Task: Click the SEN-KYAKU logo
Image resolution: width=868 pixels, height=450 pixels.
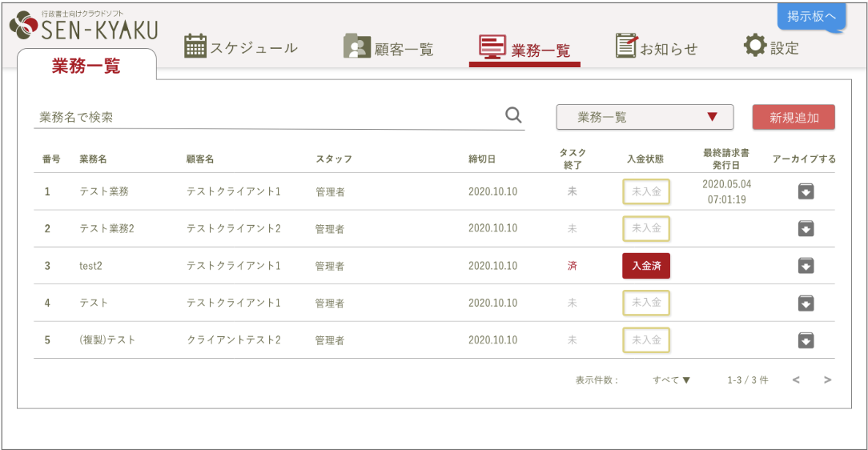Action: (x=84, y=27)
